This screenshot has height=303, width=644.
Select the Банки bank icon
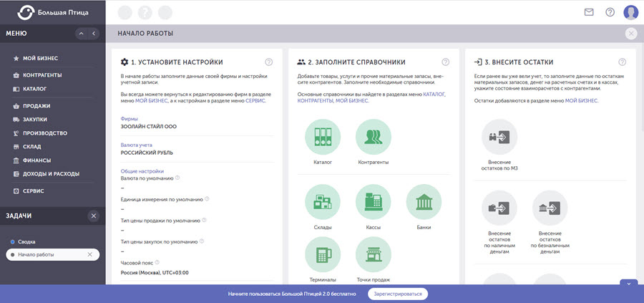click(424, 202)
